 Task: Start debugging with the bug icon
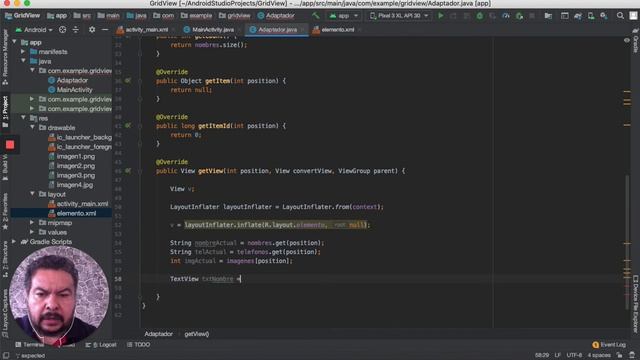[480, 16]
